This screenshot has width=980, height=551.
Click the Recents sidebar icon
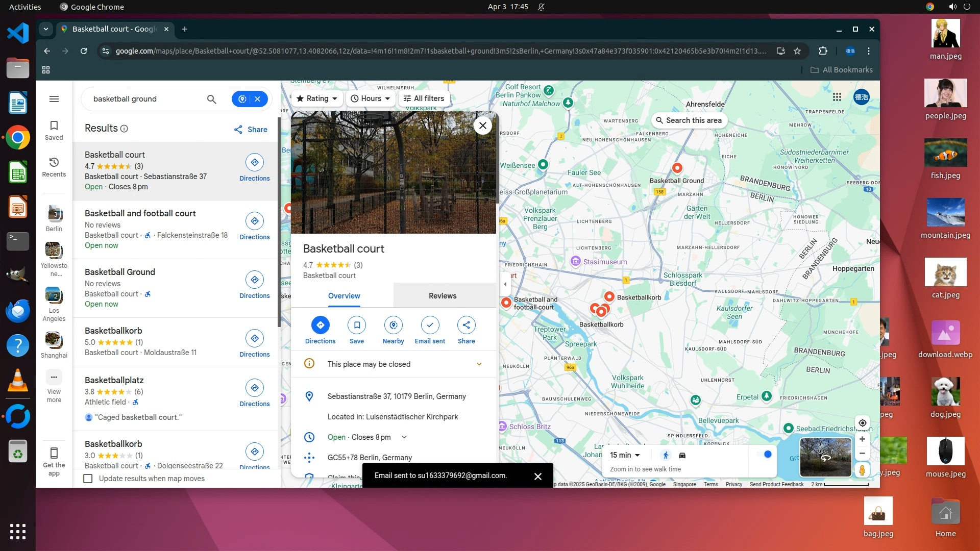tap(54, 167)
